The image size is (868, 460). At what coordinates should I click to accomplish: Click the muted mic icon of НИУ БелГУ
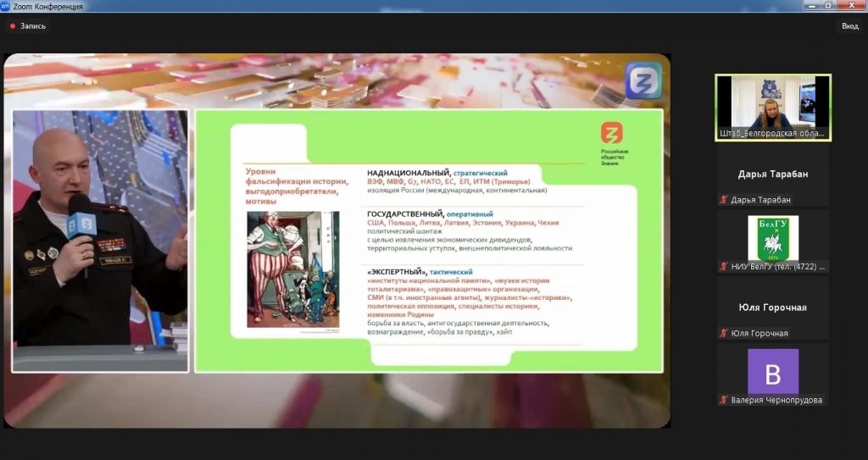[x=724, y=267]
